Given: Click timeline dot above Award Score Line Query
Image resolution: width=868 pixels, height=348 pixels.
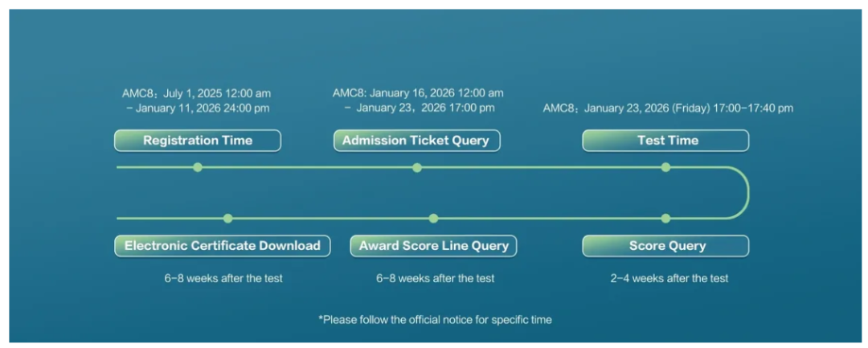Looking at the screenshot, I should click(434, 218).
